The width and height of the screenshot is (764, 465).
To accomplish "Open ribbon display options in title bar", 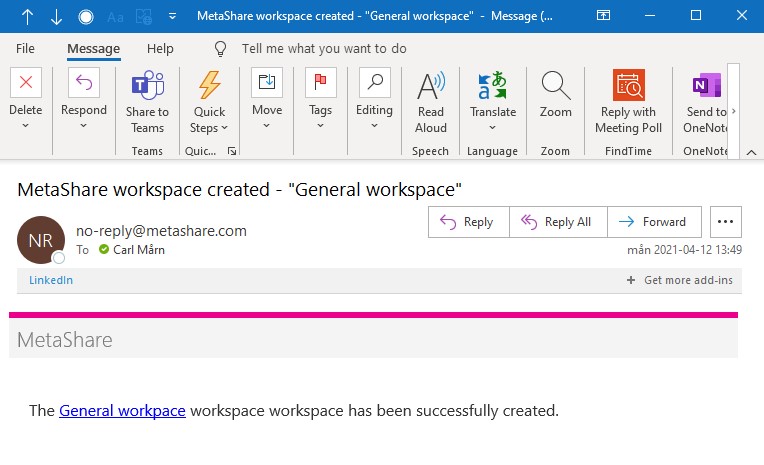I will pyautogui.click(x=603, y=16).
